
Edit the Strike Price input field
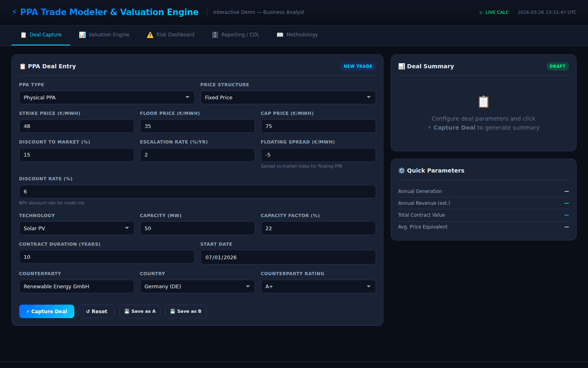[76, 126]
